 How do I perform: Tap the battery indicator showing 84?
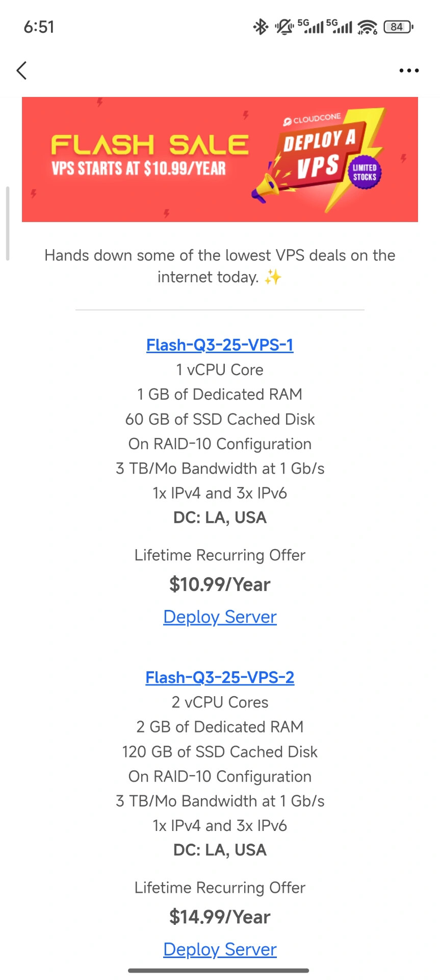click(398, 27)
